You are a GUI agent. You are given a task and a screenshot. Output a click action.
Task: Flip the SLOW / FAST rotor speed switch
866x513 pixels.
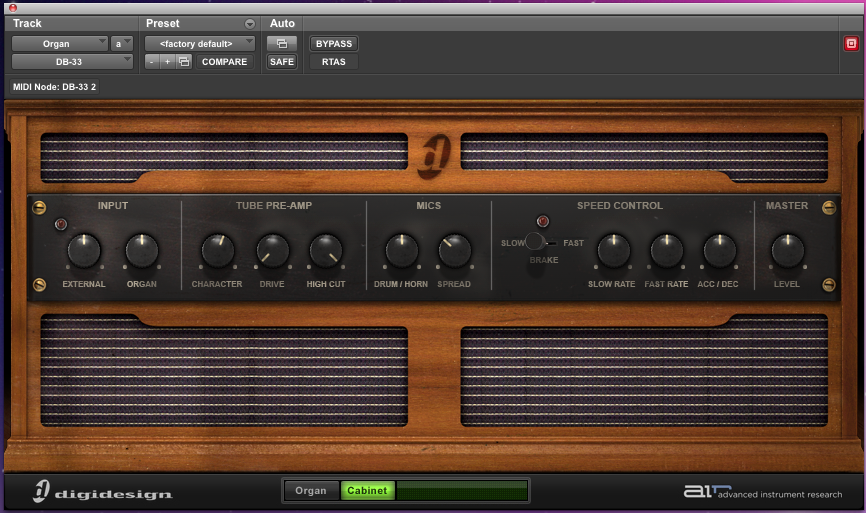539,242
